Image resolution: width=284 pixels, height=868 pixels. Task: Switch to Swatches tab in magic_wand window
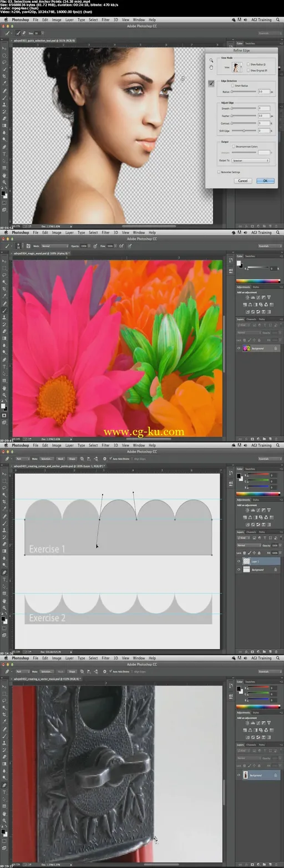pos(251,256)
